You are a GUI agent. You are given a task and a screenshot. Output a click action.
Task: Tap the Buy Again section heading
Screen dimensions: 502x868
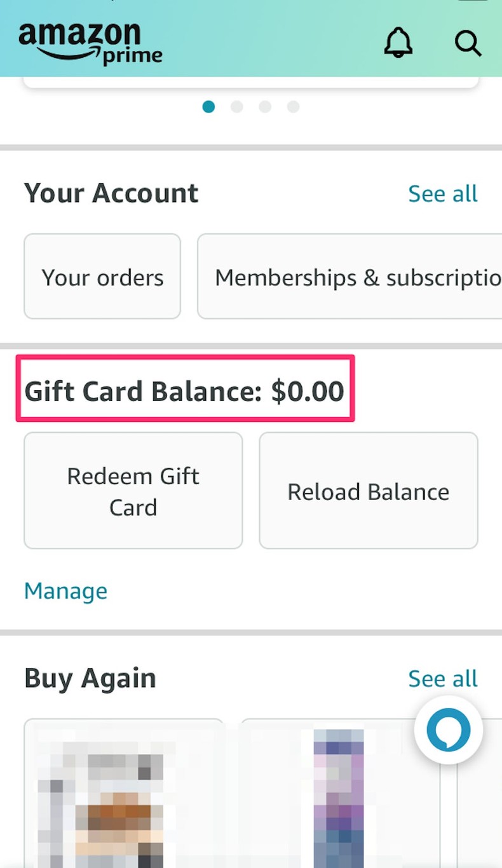(x=90, y=679)
